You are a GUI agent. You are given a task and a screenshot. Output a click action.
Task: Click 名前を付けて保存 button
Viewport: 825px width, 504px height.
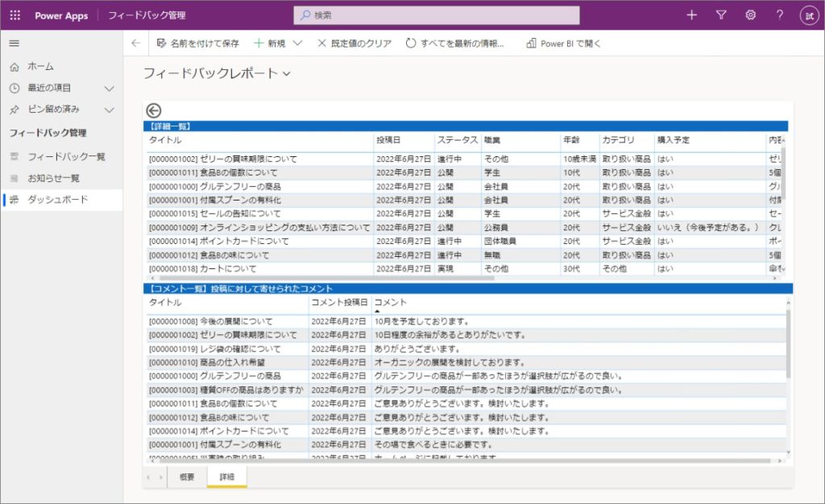click(198, 43)
